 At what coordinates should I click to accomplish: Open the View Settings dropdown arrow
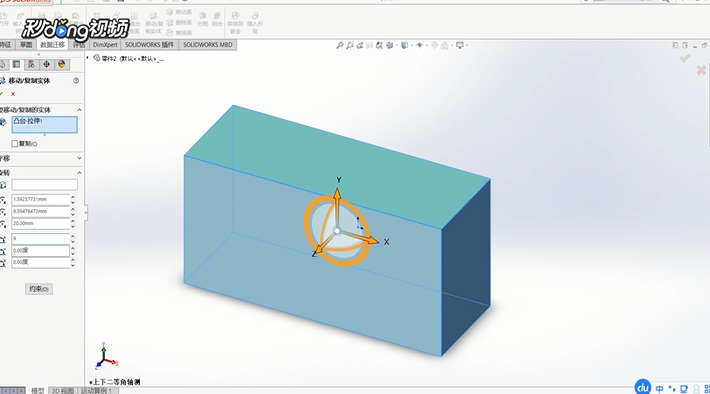[467, 45]
